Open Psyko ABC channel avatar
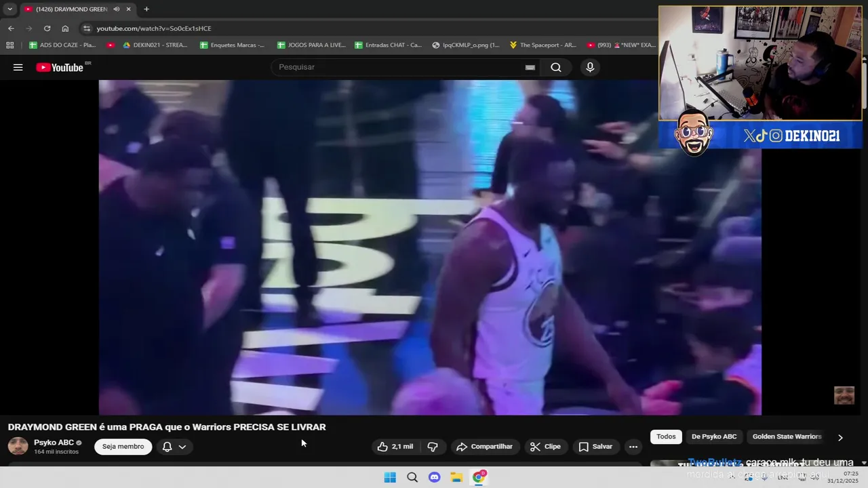The width and height of the screenshot is (868, 488). pyautogui.click(x=18, y=447)
